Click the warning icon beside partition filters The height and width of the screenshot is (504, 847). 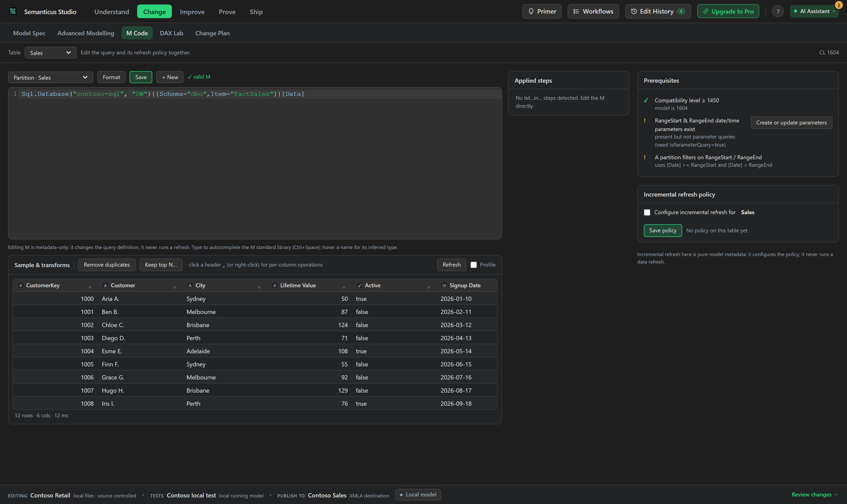pos(645,157)
